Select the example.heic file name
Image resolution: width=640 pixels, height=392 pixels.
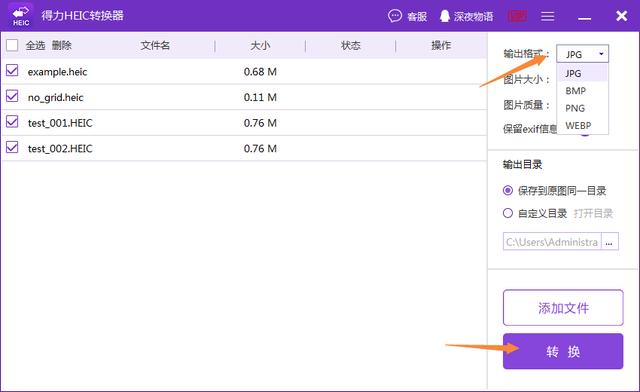coord(57,72)
